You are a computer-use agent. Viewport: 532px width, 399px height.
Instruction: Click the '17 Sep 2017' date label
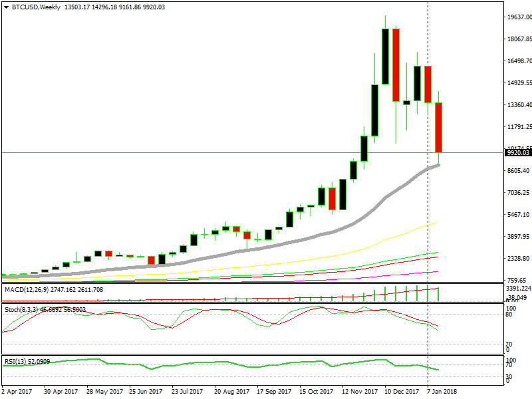point(274,392)
